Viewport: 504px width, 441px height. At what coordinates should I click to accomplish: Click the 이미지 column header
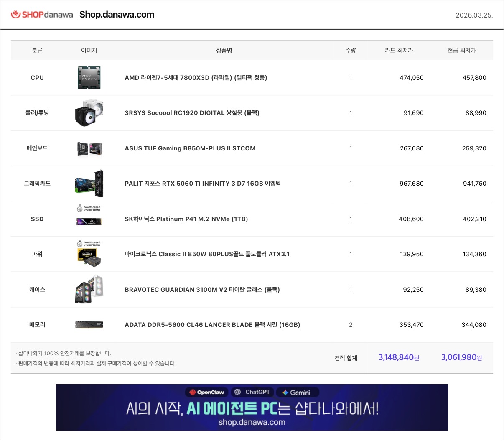[89, 50]
